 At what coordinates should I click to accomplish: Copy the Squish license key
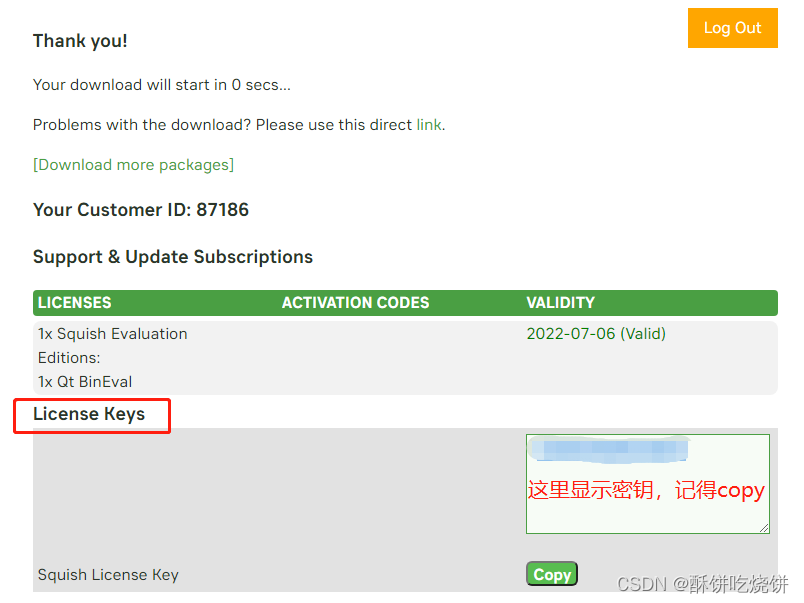[552, 574]
